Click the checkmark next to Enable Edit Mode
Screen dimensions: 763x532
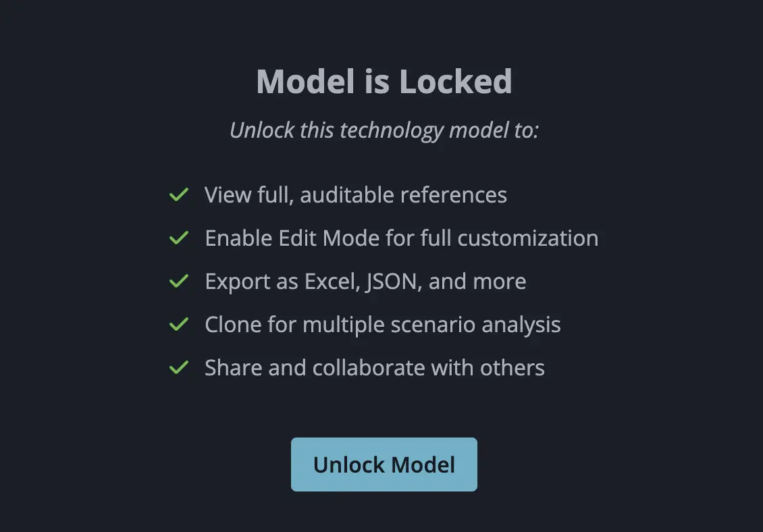178,238
